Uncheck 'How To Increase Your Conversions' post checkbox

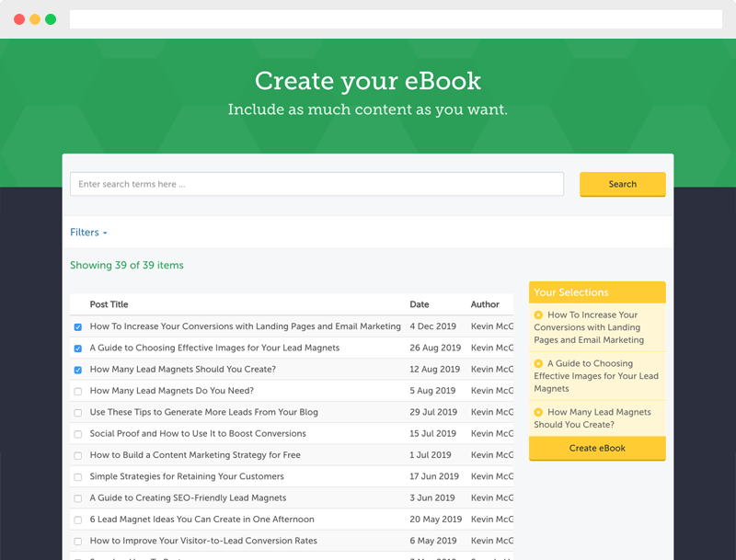click(x=78, y=327)
